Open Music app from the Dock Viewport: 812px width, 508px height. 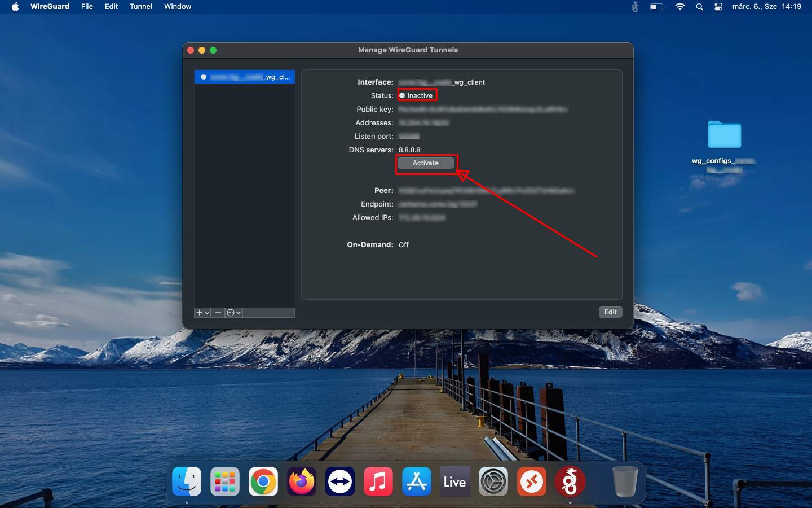(x=378, y=481)
